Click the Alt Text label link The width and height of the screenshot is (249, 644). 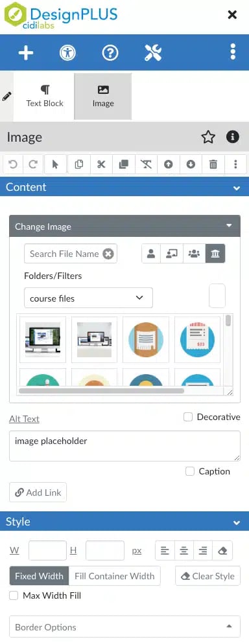24,419
